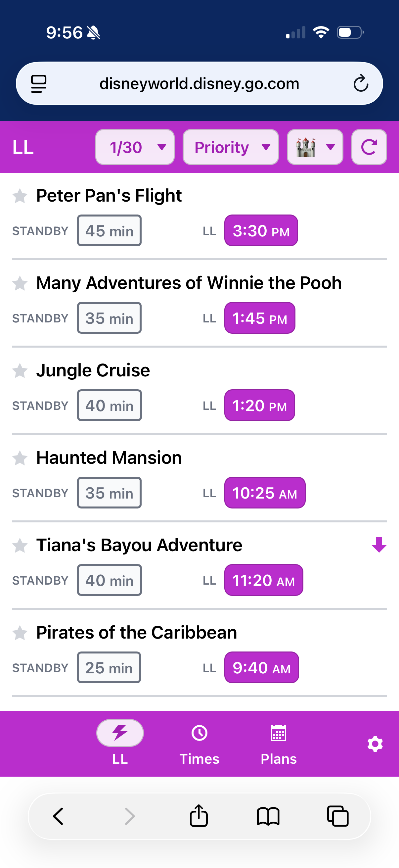Tap the purple refresh button in LL header
Image resolution: width=399 pixels, height=868 pixels.
(369, 147)
